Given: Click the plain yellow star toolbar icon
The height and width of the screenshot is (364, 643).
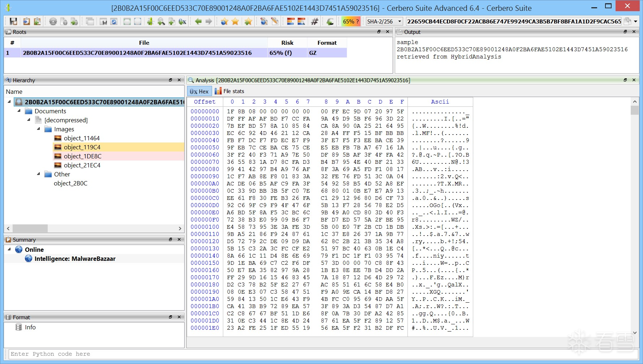Looking at the screenshot, I should point(236,22).
